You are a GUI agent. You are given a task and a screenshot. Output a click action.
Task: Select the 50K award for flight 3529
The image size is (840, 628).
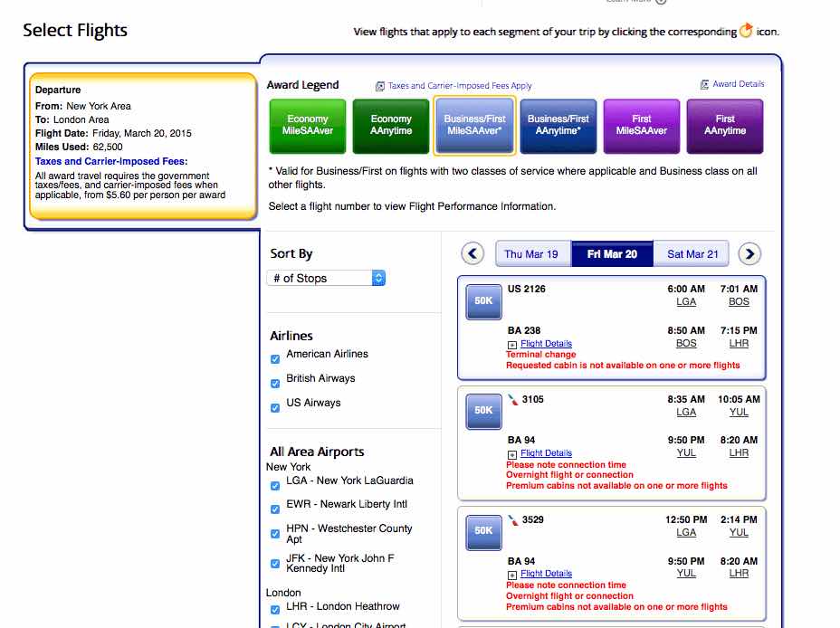[483, 532]
